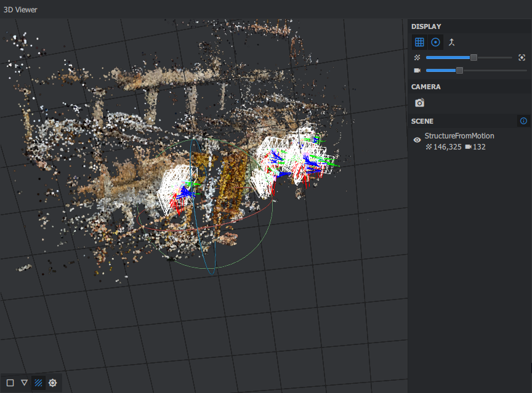The height and width of the screenshot is (393, 532).
Task: Select the StructureFromMotion scene entry
Action: coord(459,136)
